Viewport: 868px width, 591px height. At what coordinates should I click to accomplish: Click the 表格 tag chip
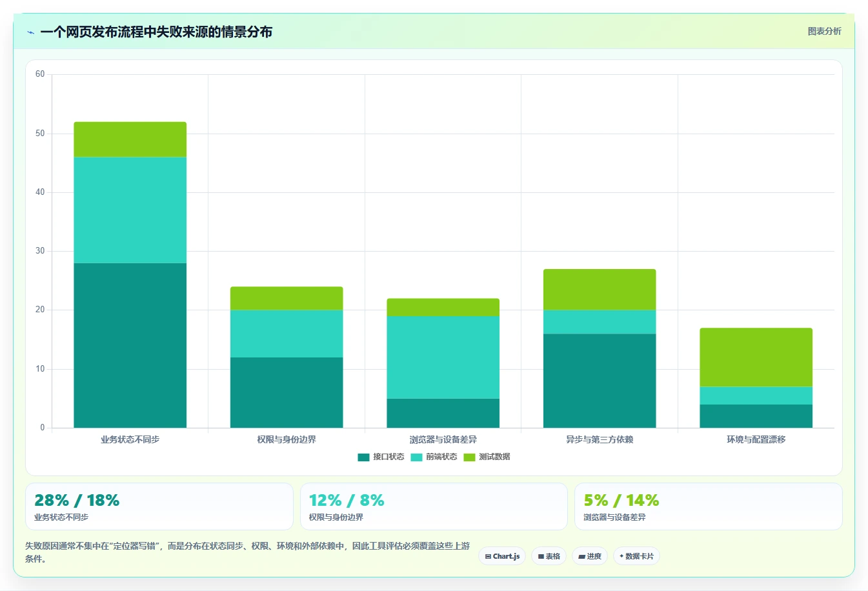coord(549,556)
